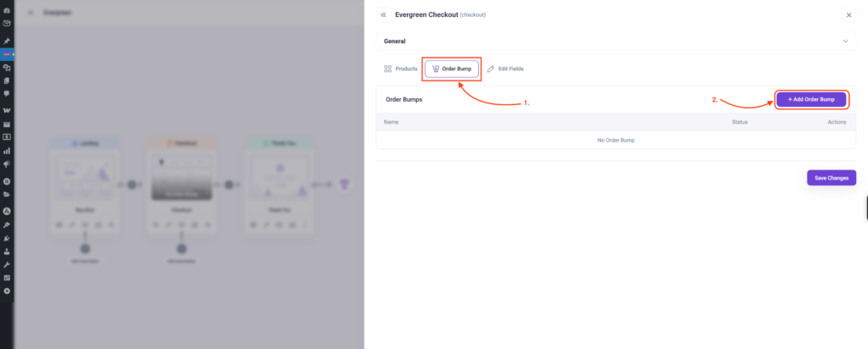Click the Add Order Bump button
This screenshot has height=349, width=868.
[810, 100]
